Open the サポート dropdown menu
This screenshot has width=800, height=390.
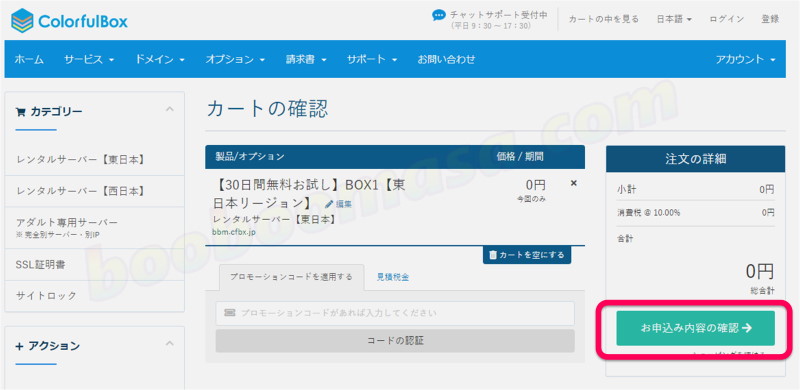coord(372,59)
